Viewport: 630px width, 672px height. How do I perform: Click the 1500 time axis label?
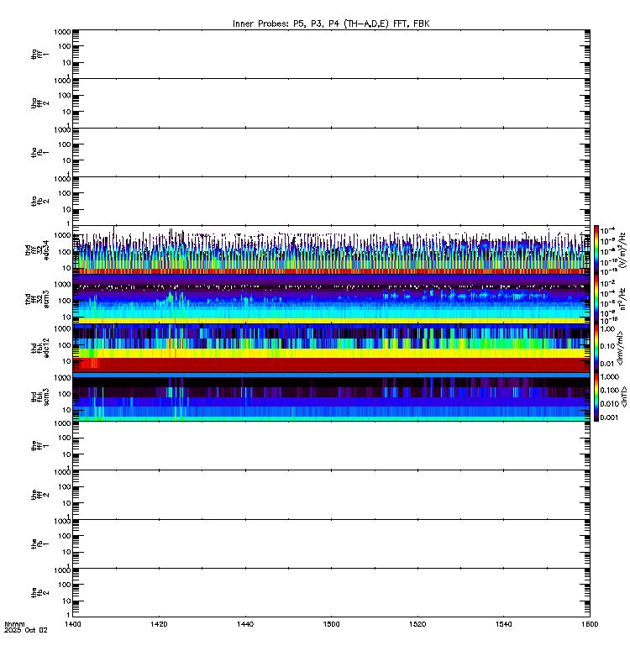tap(331, 624)
